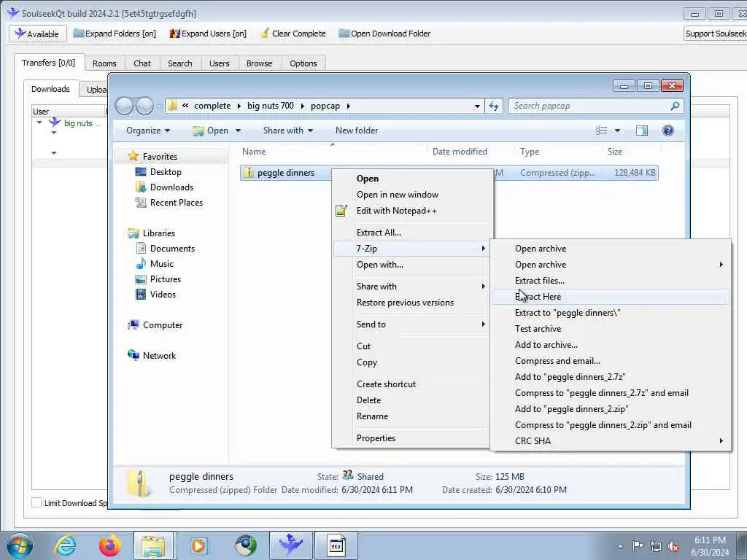This screenshot has height=560, width=747.
Task: Click the Explorer help icon
Action: tap(668, 131)
